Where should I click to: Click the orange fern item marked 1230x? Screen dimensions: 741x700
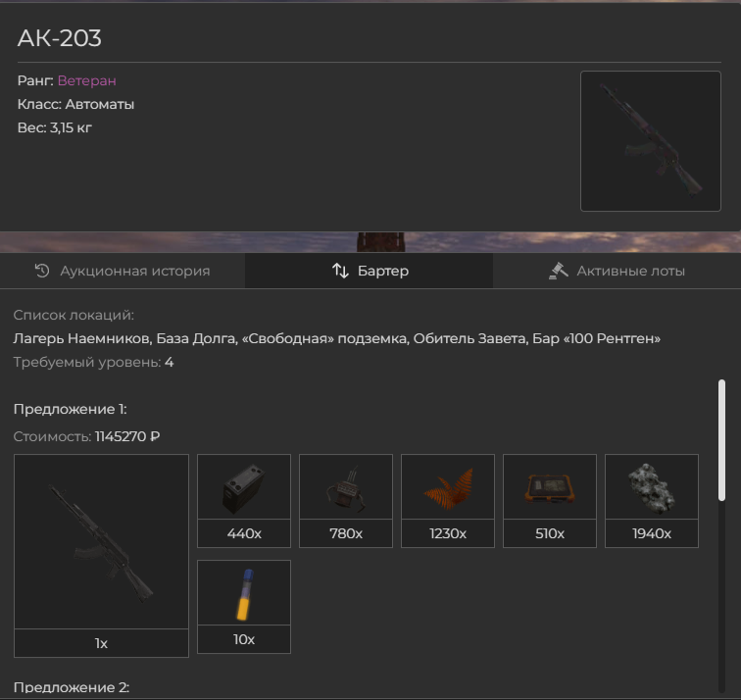click(448, 501)
